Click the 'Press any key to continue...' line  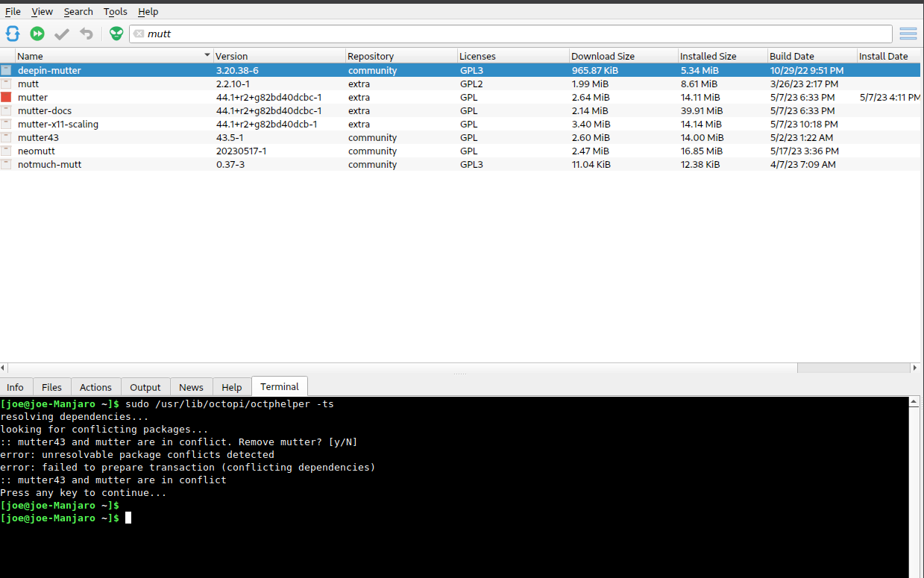coord(84,492)
